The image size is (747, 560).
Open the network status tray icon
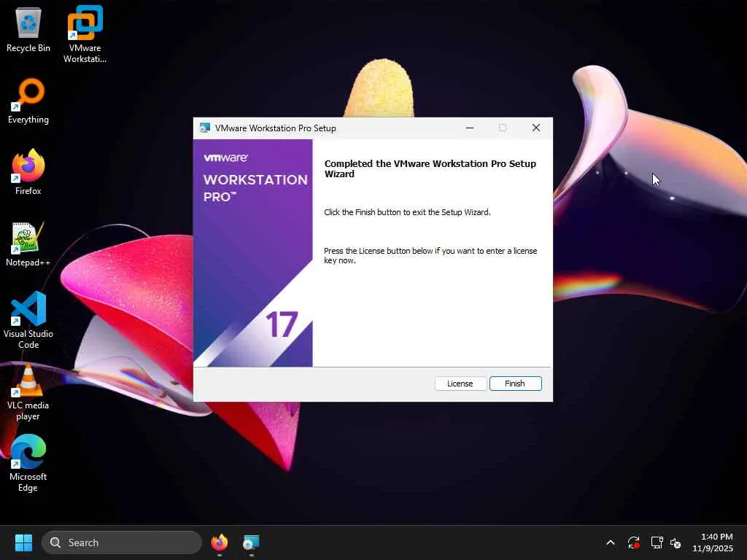pyautogui.click(x=657, y=542)
